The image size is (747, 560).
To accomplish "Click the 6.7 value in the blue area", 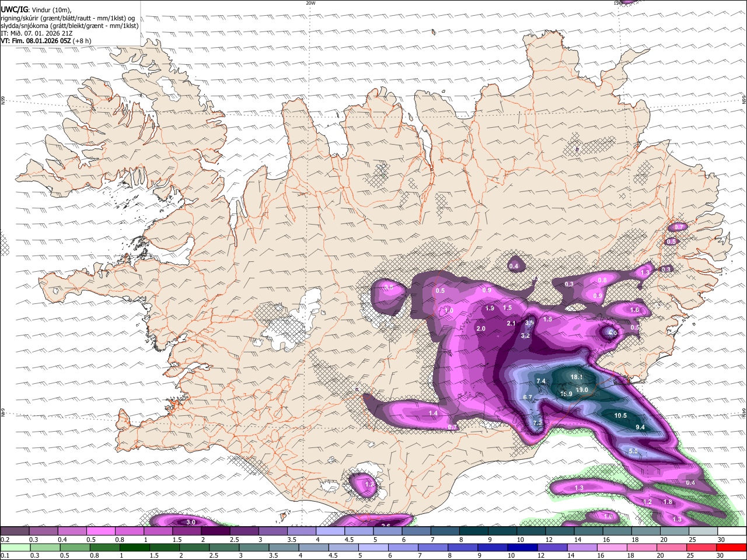I will [528, 397].
